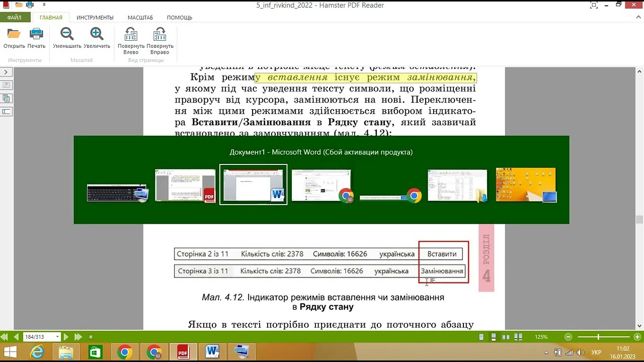The image size is (644, 362).
Task: Click the network signal icon in the tray
Action: (569, 353)
